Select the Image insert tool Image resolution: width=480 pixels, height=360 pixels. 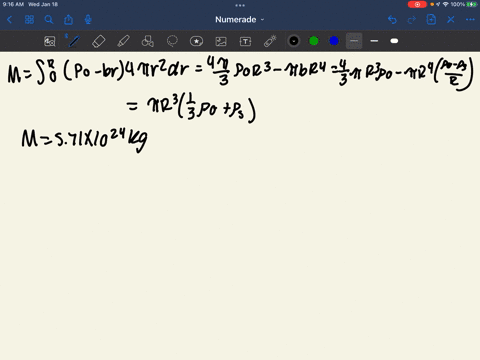coord(221,41)
